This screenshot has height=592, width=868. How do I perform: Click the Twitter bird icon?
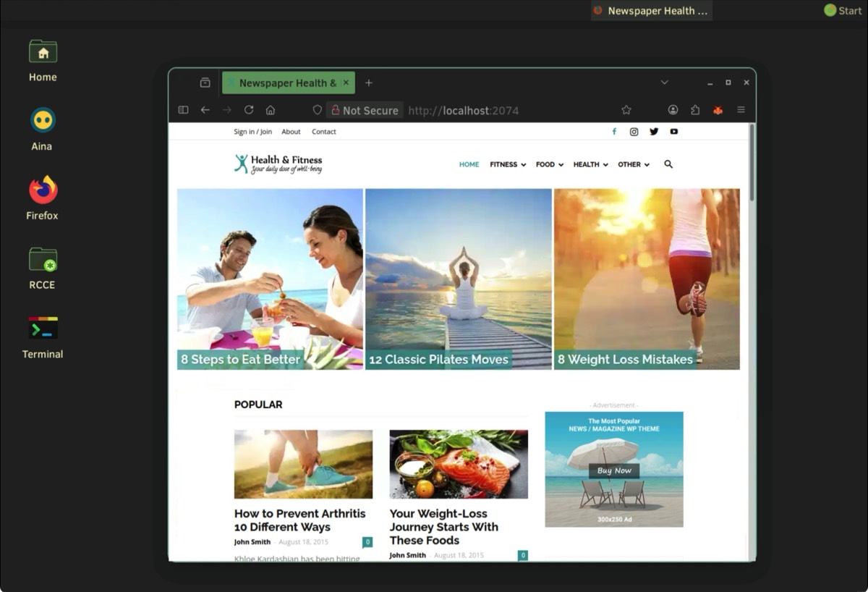[654, 132]
